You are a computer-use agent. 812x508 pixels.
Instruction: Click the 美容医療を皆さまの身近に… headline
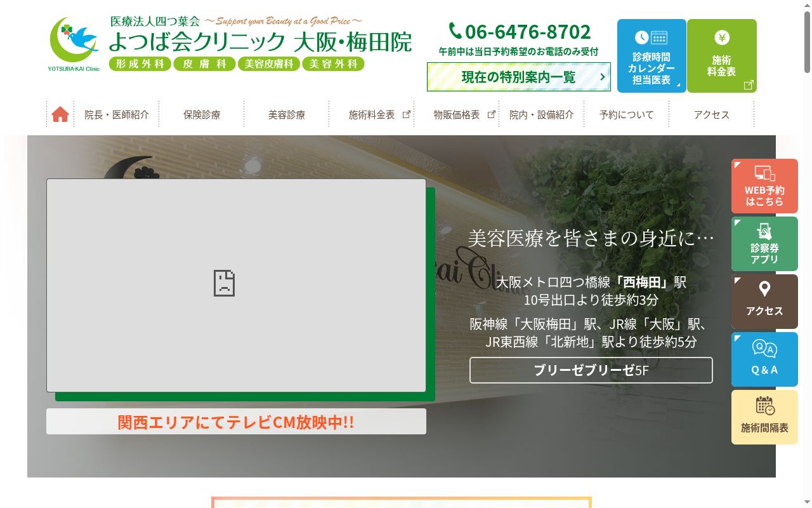pos(591,238)
